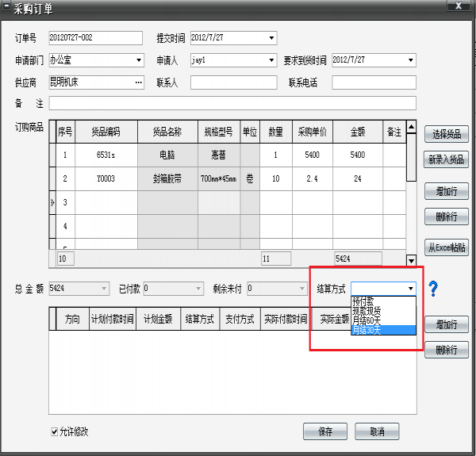The height and width of the screenshot is (456, 476).
Task: Expand the 提交时间 date dropdown
Action: (271, 37)
